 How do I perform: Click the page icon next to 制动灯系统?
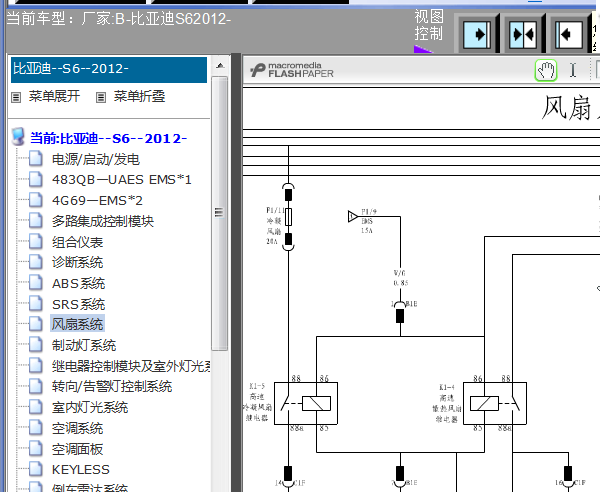click(x=36, y=345)
